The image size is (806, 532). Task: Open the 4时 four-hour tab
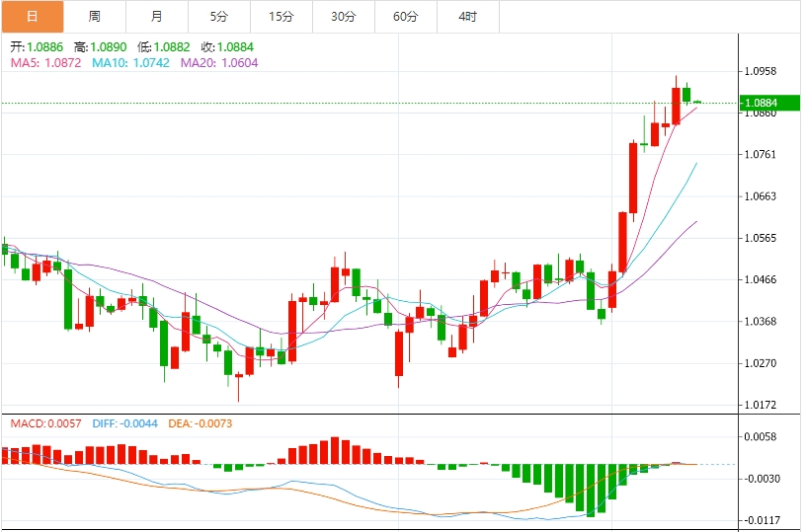click(x=468, y=17)
